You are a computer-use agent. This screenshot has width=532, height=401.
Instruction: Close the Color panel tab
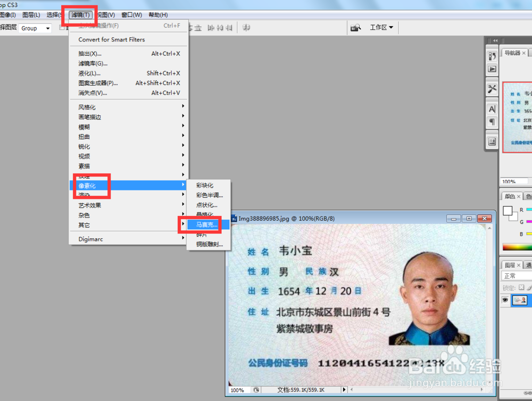pyautogui.click(x=518, y=196)
